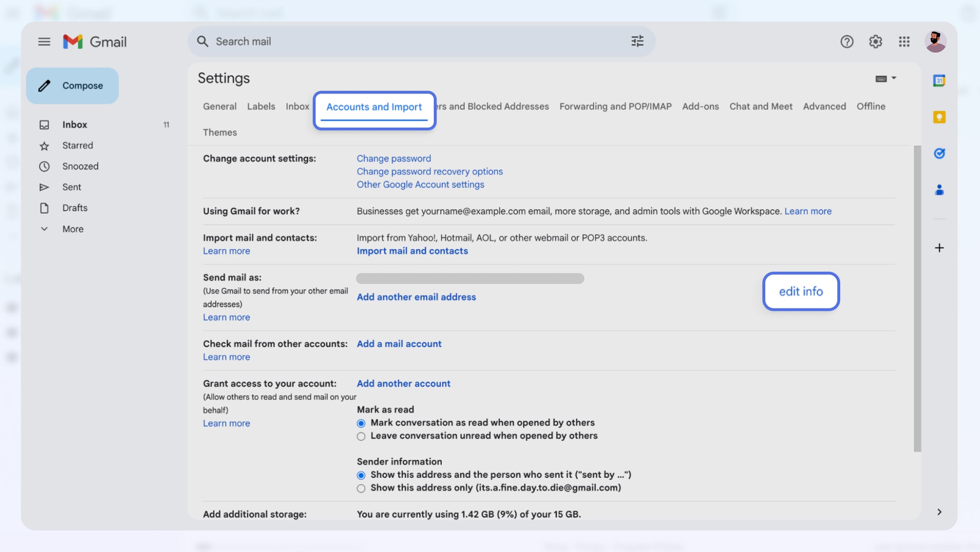Show search options filter icon
Image resolution: width=980 pixels, height=552 pixels.
(637, 41)
